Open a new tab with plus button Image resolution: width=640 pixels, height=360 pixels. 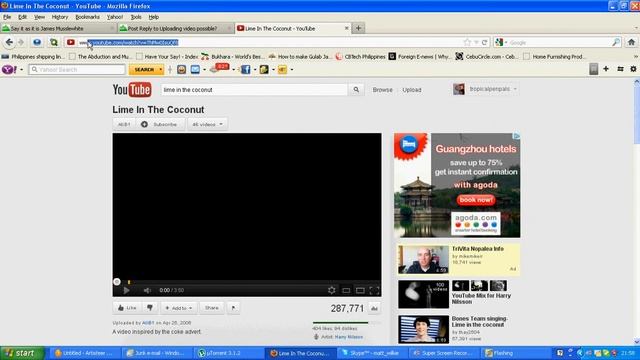358,28
